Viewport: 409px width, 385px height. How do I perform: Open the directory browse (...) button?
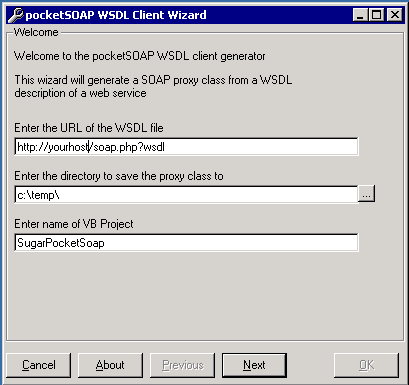coord(367,194)
